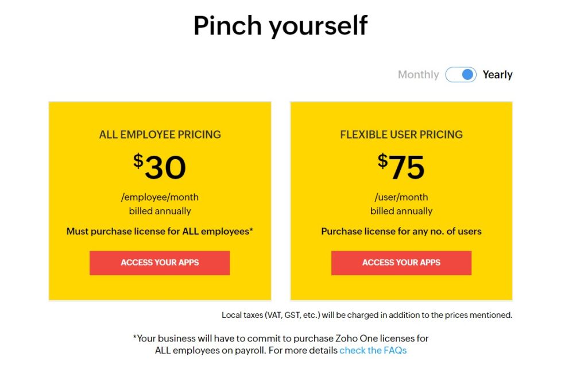This screenshot has height=365, width=588.
Task: Click the $30 price figure
Action: pyautogui.click(x=165, y=167)
